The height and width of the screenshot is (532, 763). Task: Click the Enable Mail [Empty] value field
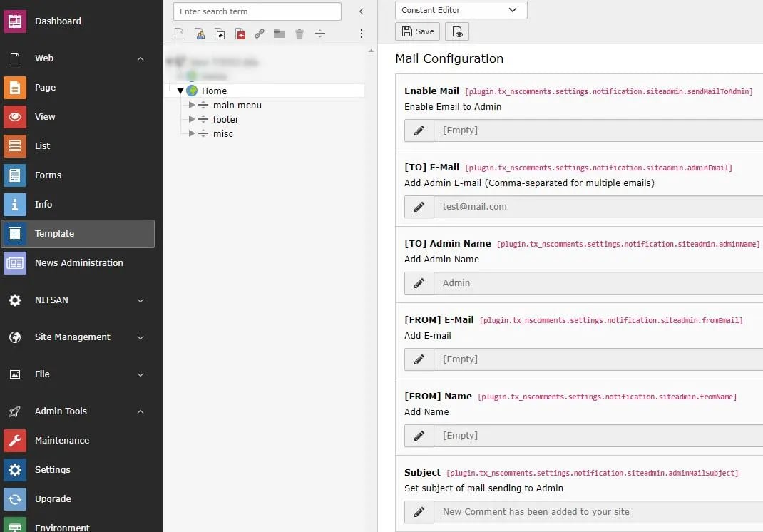(598, 131)
